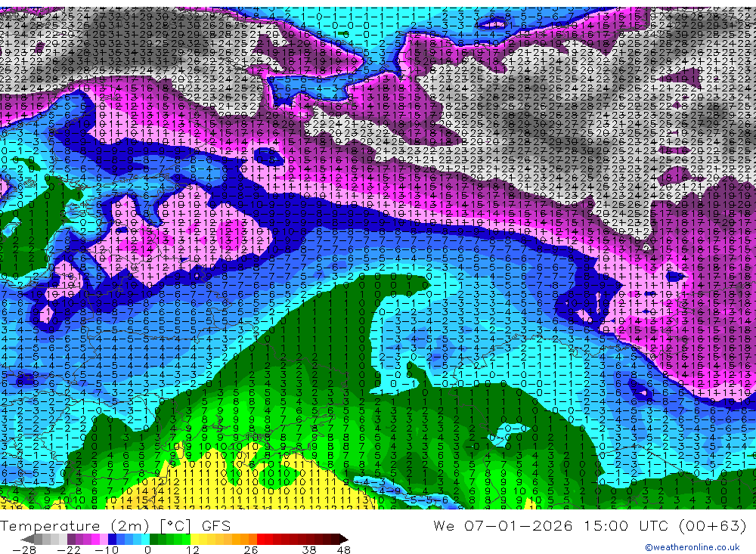Pick the dark purple swatch above the -22 label

pos(71,540)
